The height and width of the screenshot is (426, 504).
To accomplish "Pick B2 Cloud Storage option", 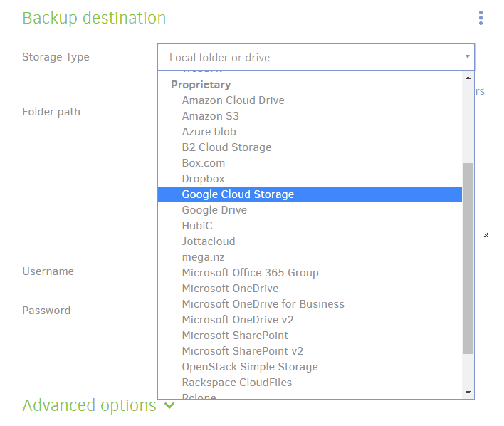I will pyautogui.click(x=226, y=147).
